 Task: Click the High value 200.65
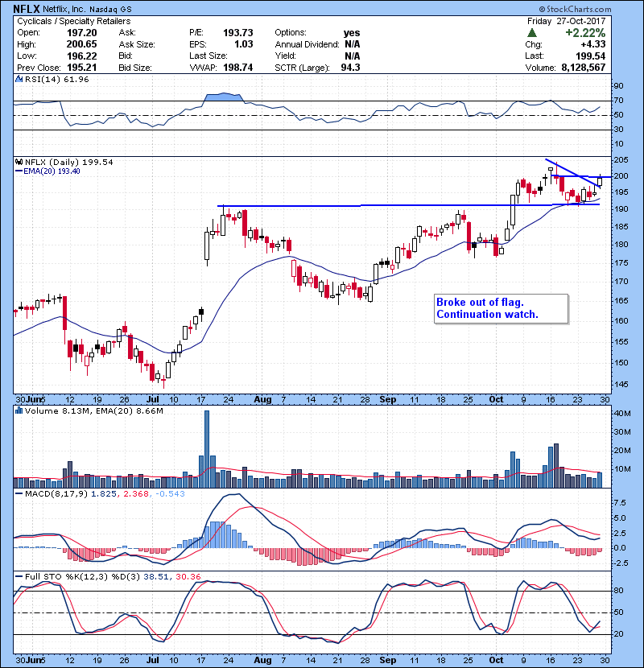click(82, 44)
